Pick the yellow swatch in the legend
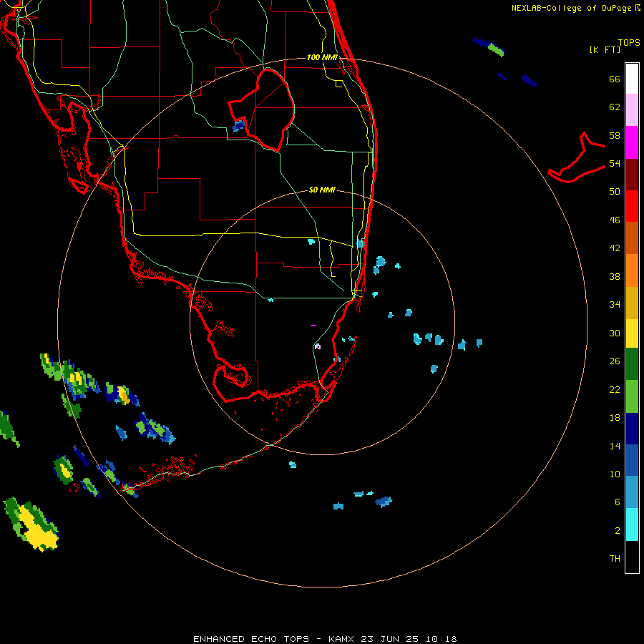The width and height of the screenshot is (644, 644). click(x=632, y=333)
